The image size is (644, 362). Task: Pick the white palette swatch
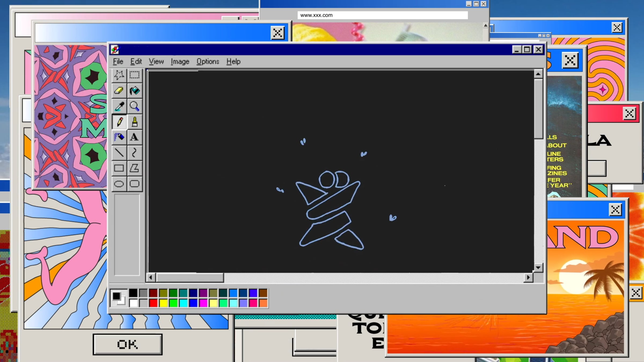click(133, 303)
